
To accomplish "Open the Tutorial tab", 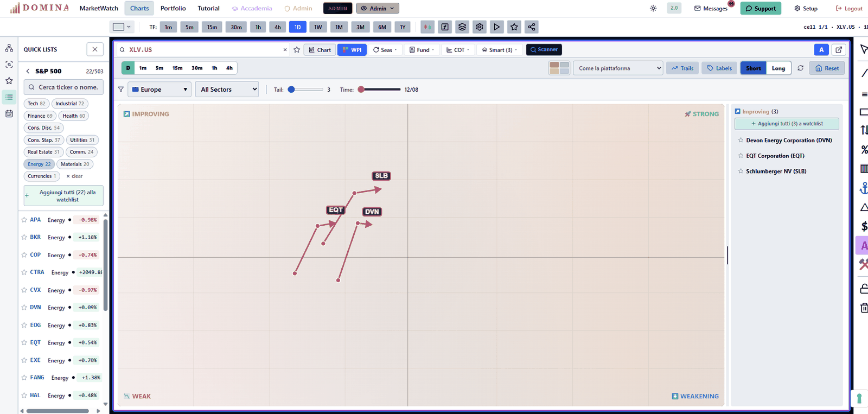I will click(208, 8).
